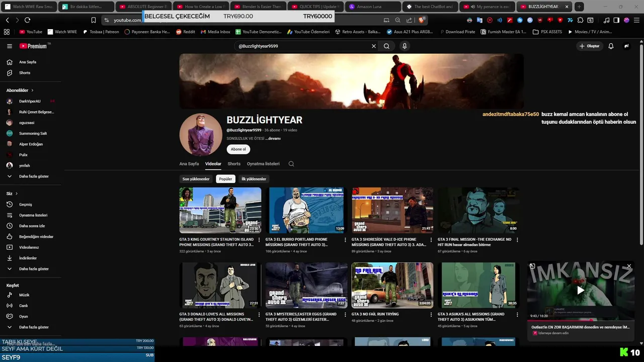Open GTA 3 MYSTERIES, EASTER EGGS video title
The image size is (644, 362).
pyautogui.click(x=301, y=317)
